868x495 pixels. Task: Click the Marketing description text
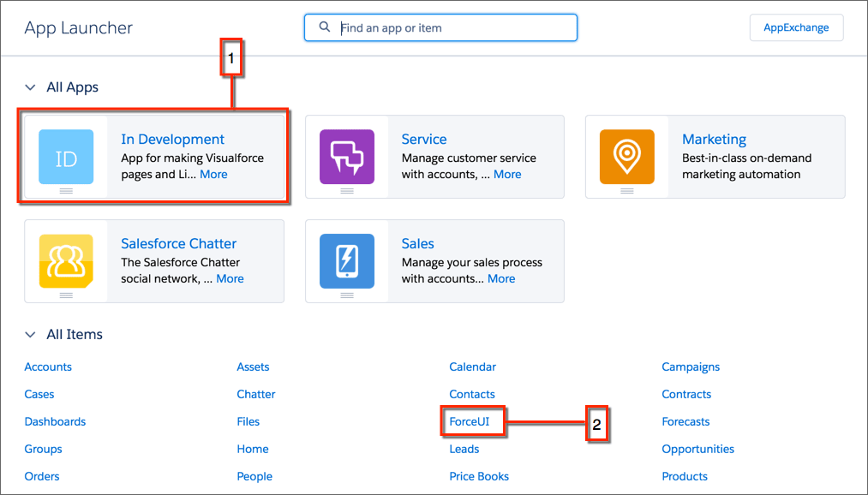pos(747,166)
